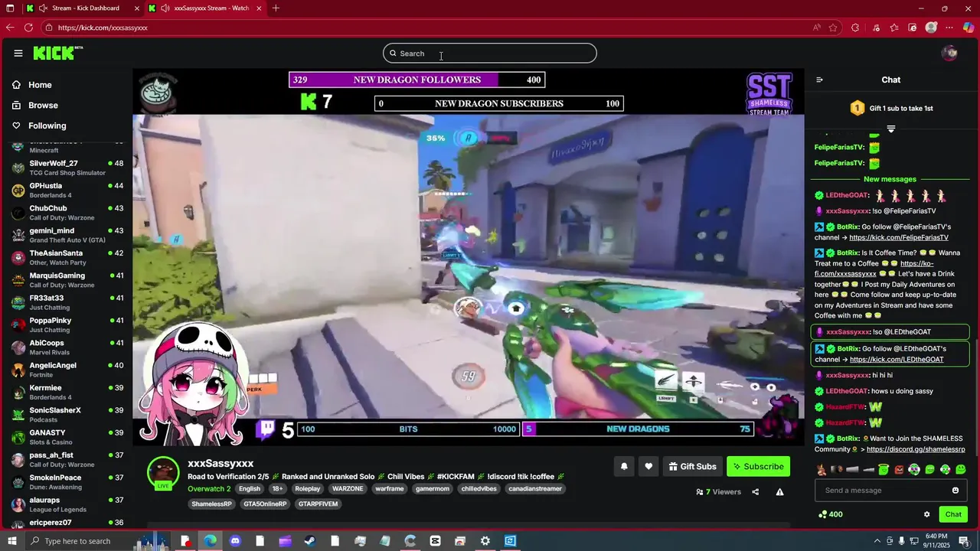Viewport: 980px width, 551px height.
Task: Click the Kick logo
Action: tap(57, 53)
